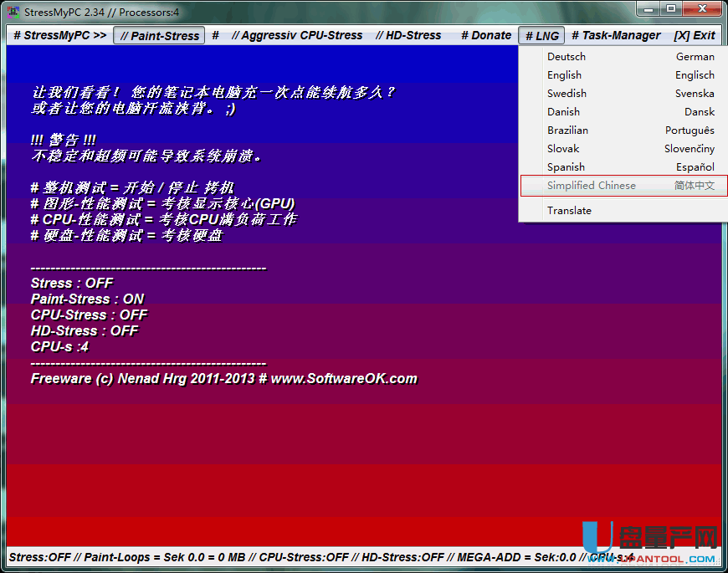Click the [X] Exit button

click(x=694, y=35)
